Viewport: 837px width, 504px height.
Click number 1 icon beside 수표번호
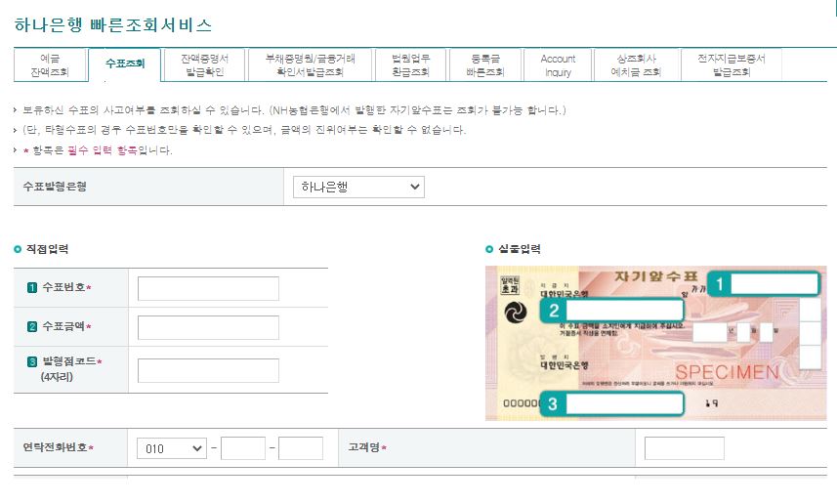tap(32, 288)
